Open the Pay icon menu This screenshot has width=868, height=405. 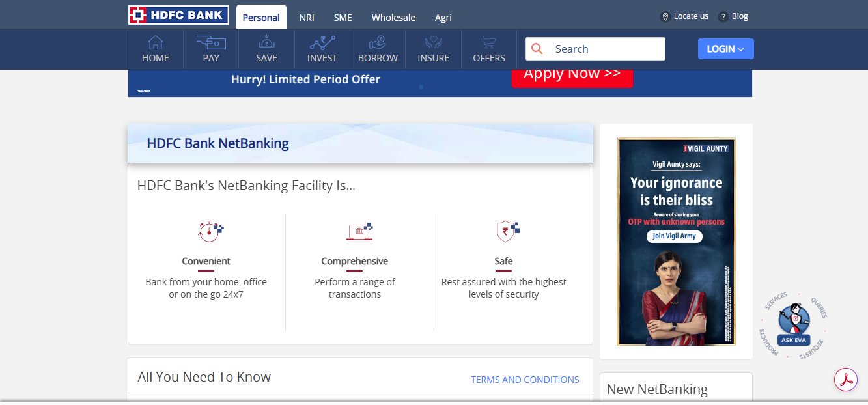pos(211,43)
